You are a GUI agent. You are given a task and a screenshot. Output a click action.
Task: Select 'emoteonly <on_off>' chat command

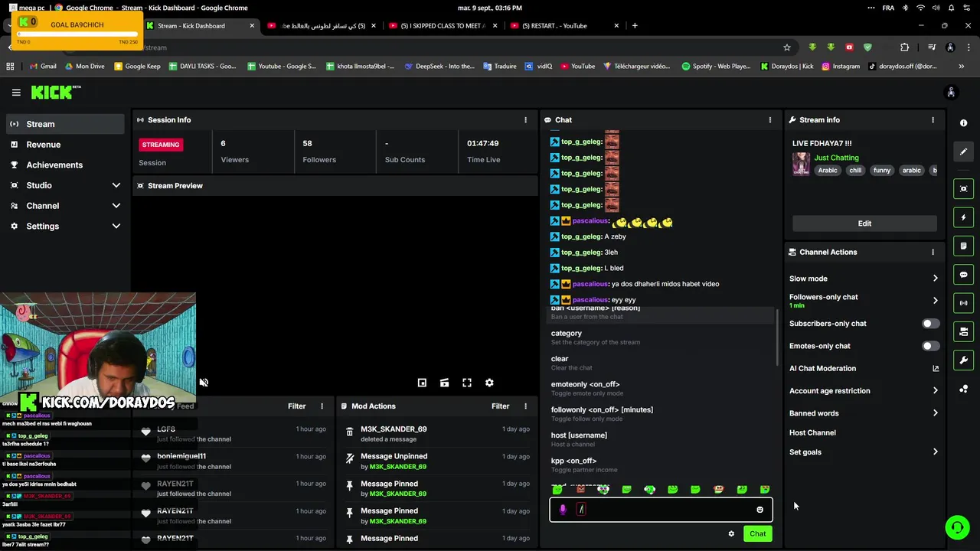coord(661,388)
